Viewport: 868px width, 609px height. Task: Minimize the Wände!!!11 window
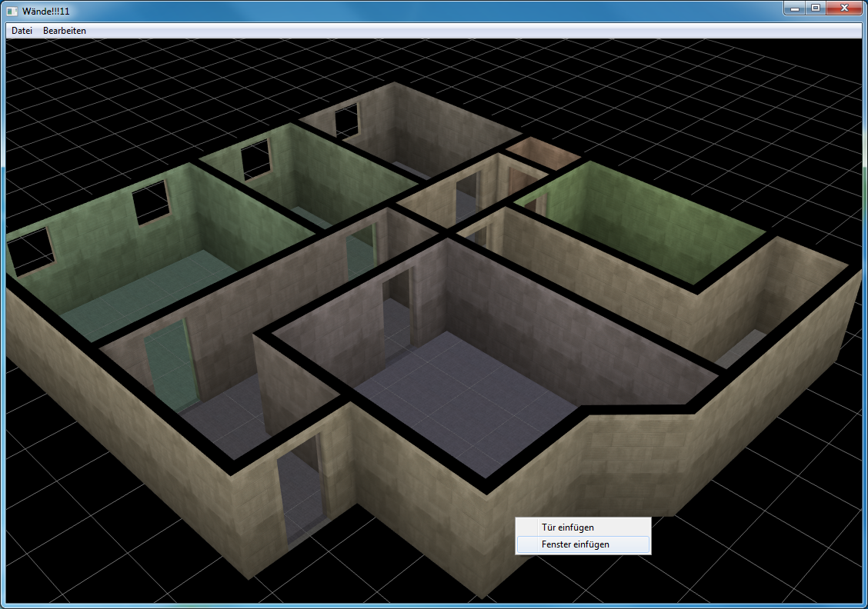coord(796,8)
